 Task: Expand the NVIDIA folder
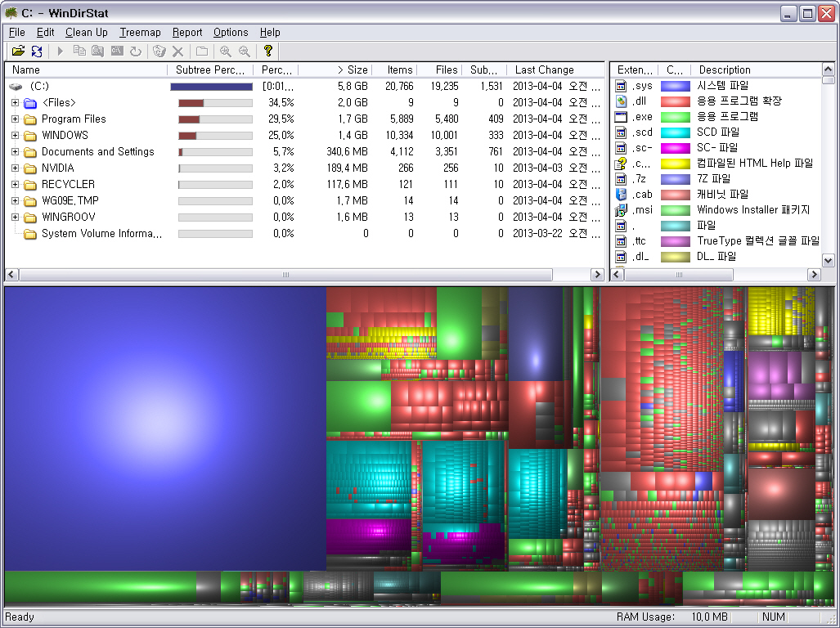(x=15, y=168)
